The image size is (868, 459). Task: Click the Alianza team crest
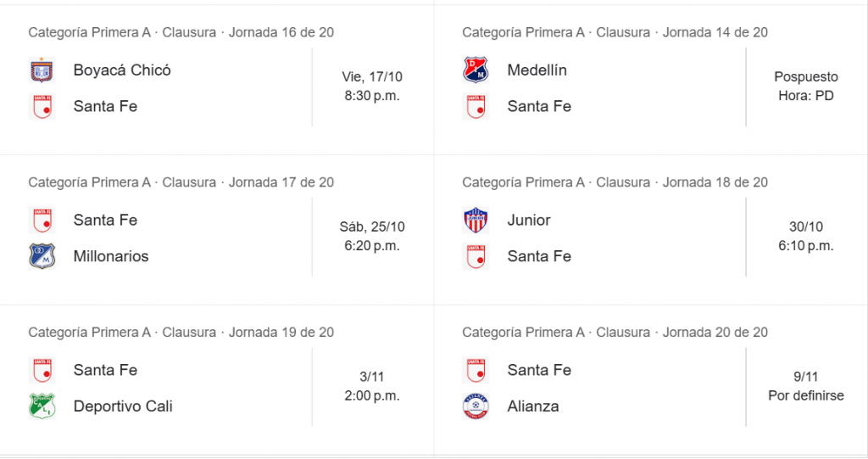476,406
